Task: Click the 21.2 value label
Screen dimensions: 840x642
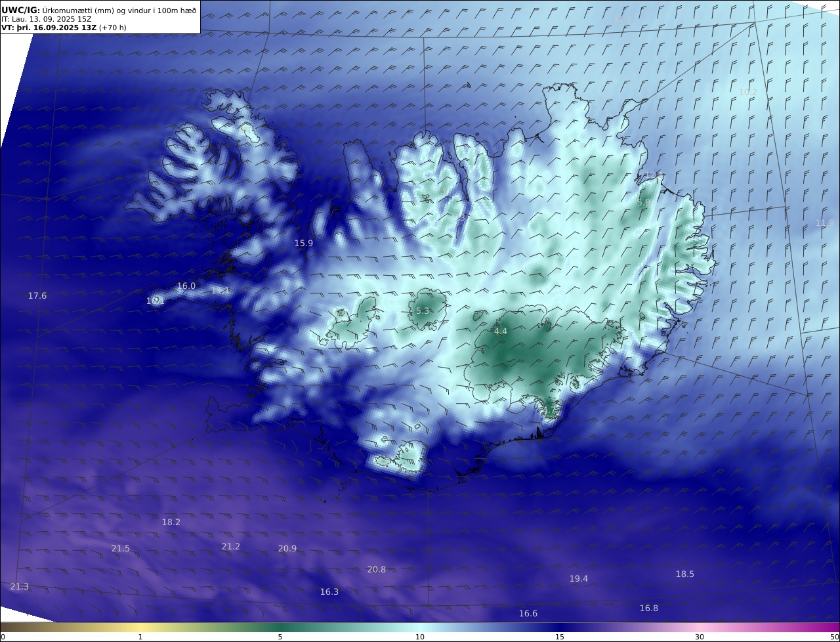Action: [x=231, y=546]
